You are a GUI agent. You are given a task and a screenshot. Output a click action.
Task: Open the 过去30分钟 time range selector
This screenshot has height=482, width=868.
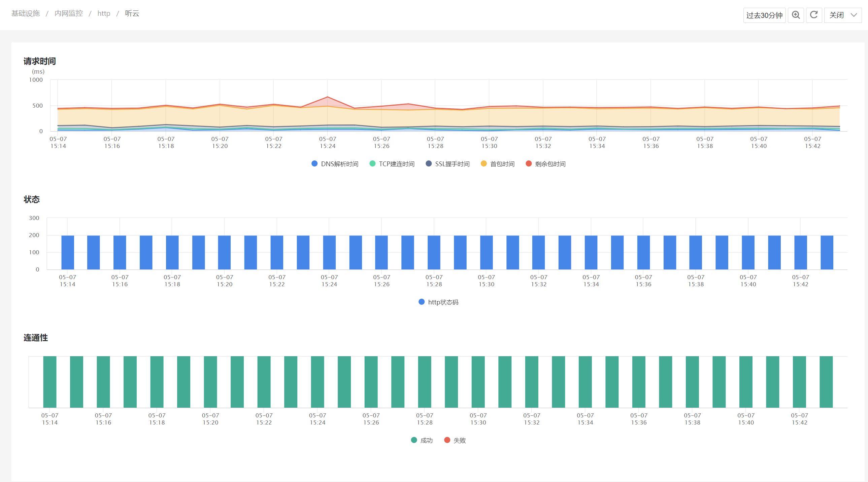pyautogui.click(x=764, y=15)
